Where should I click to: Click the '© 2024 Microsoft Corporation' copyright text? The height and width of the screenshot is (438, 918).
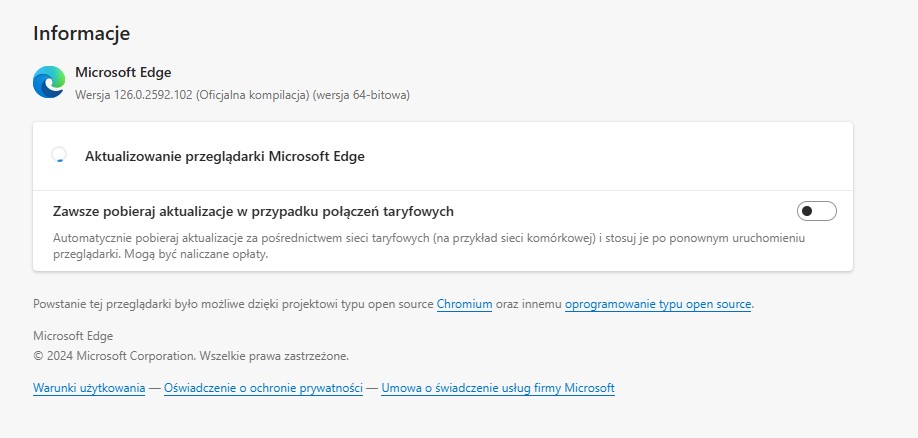(191, 355)
